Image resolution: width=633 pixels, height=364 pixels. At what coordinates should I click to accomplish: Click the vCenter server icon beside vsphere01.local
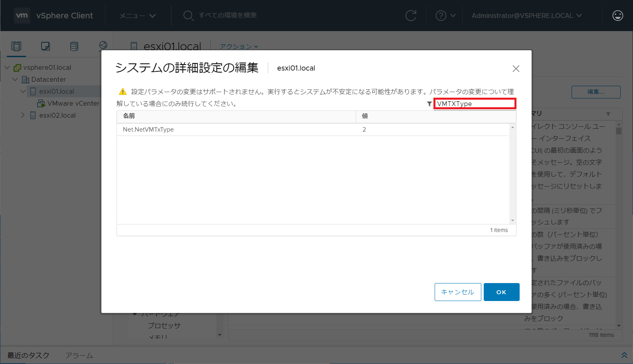click(x=17, y=67)
